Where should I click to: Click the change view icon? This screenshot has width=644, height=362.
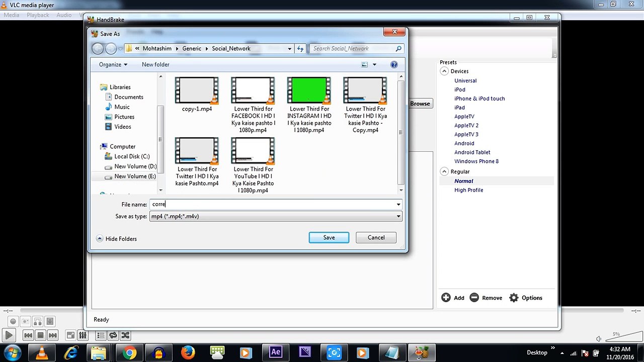click(365, 64)
